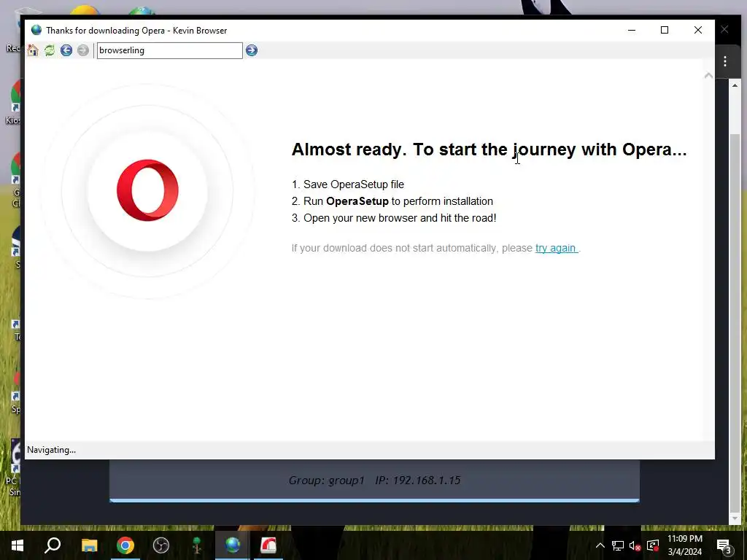This screenshot has width=747, height=560.
Task: Click the Go arrow next to address box
Action: 252,50
